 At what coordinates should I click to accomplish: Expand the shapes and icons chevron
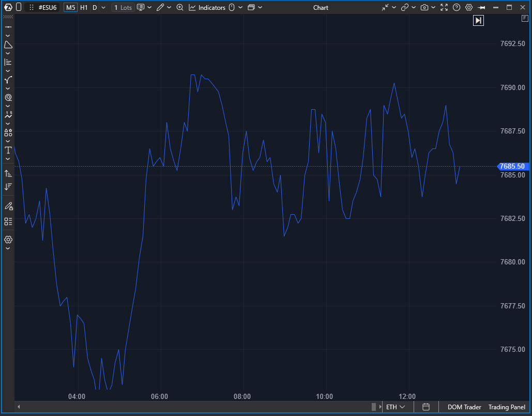click(8, 141)
